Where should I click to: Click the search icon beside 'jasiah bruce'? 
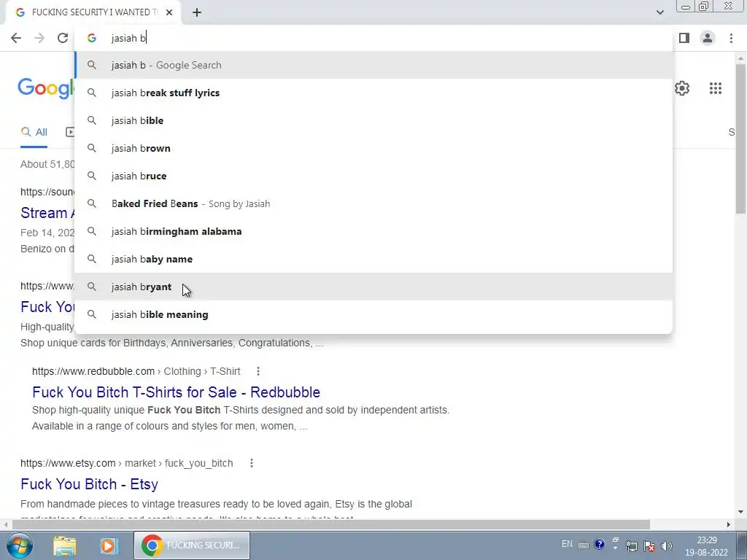coord(92,176)
